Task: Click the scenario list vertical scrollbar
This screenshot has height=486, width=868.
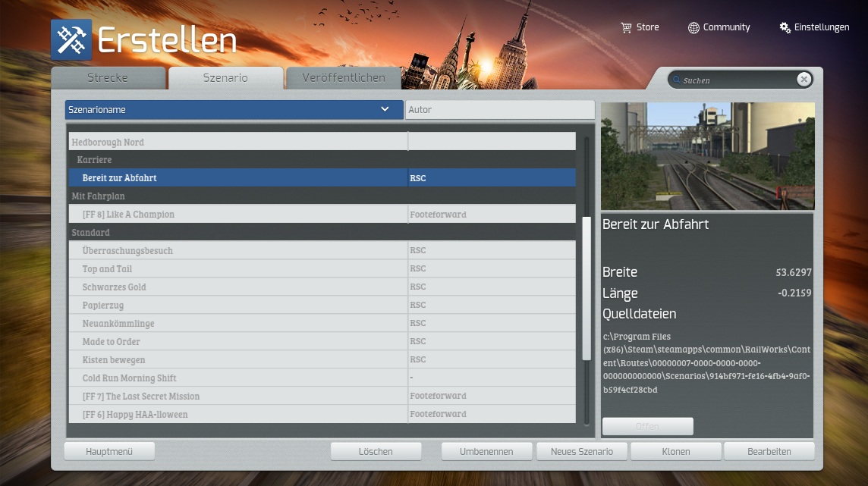Action: coord(586,288)
